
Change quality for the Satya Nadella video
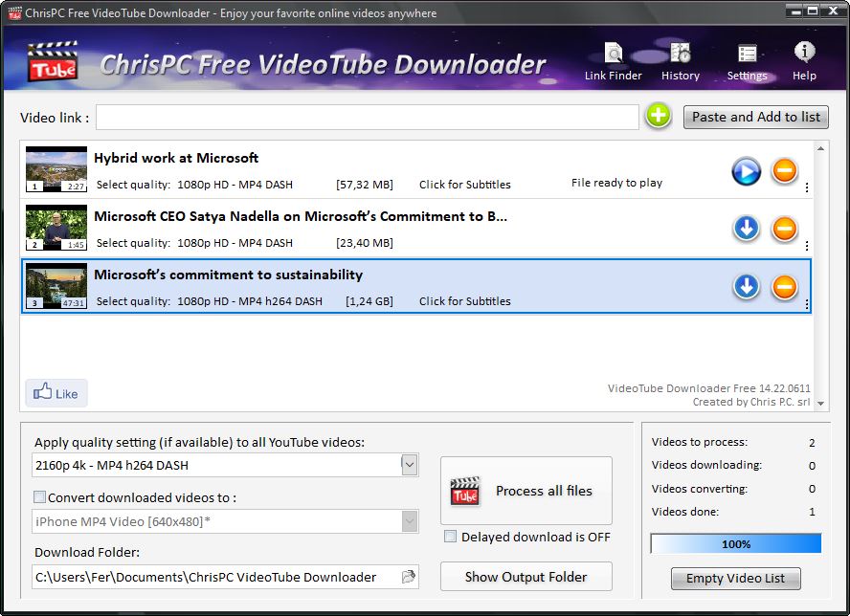click(235, 243)
